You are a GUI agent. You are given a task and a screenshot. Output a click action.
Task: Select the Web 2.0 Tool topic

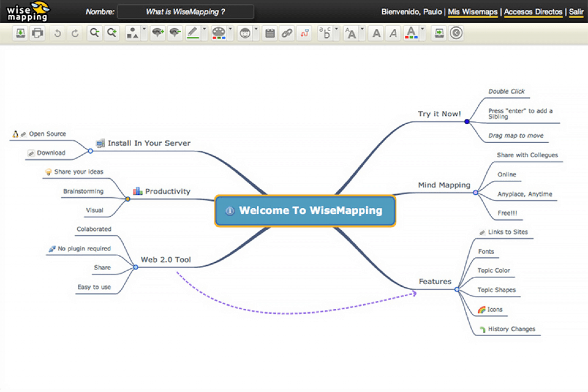166,260
